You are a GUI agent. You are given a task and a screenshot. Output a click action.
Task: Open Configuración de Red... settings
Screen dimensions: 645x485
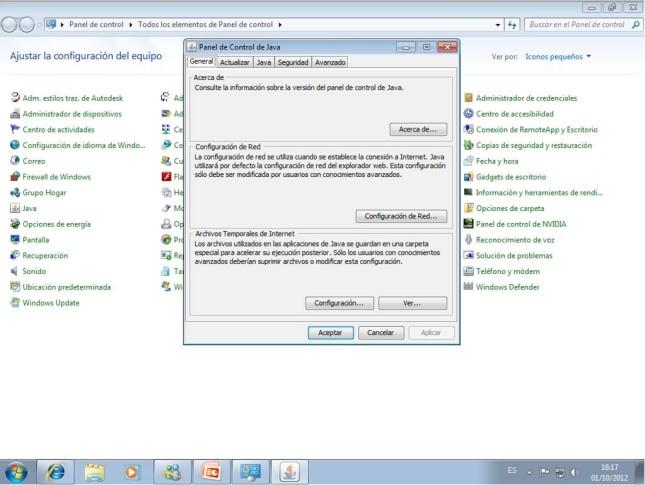[401, 216]
